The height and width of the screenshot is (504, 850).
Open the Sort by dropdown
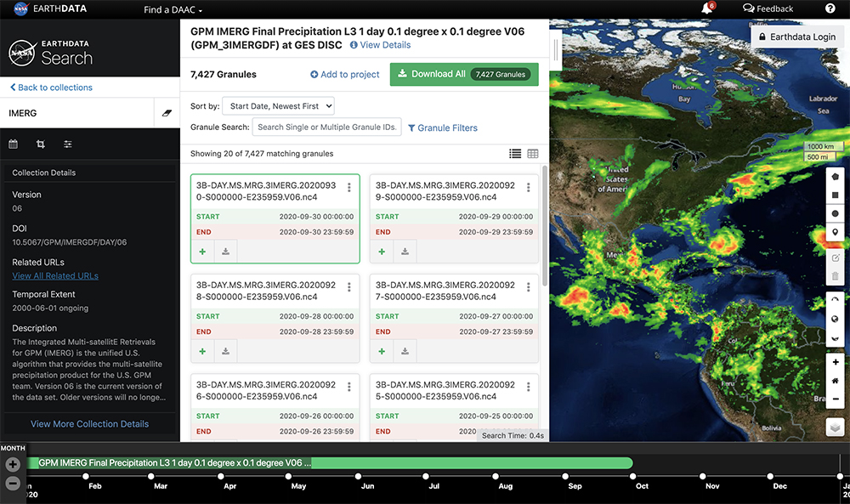pyautogui.click(x=278, y=106)
